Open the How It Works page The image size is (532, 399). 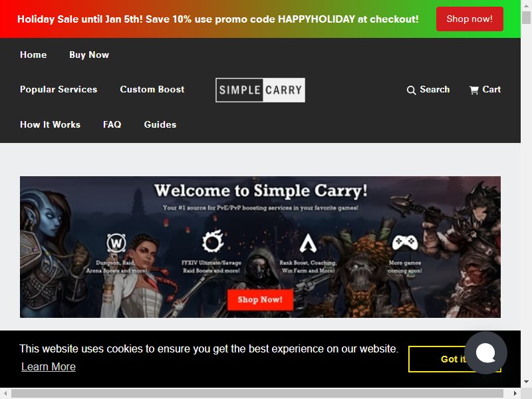click(51, 124)
